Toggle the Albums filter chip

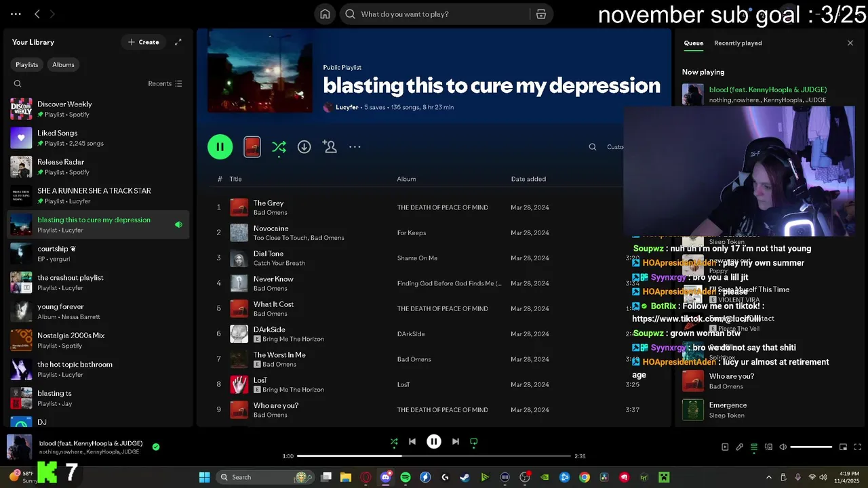tap(63, 64)
